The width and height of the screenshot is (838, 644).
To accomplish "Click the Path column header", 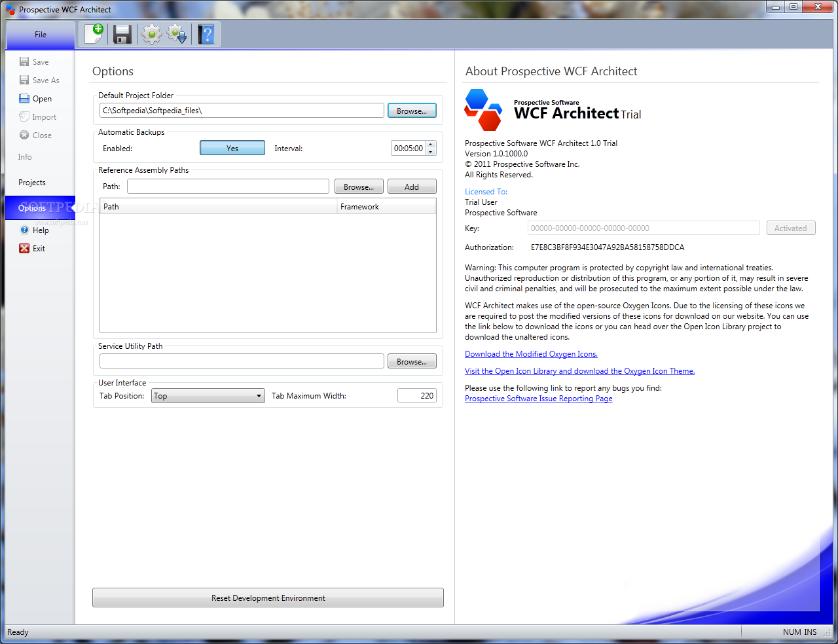I will (219, 207).
